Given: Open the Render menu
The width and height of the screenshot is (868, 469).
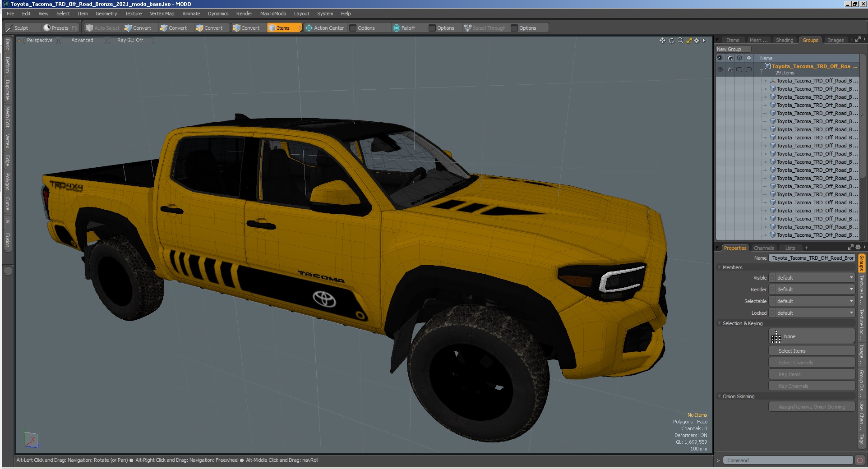Looking at the screenshot, I should pos(244,14).
